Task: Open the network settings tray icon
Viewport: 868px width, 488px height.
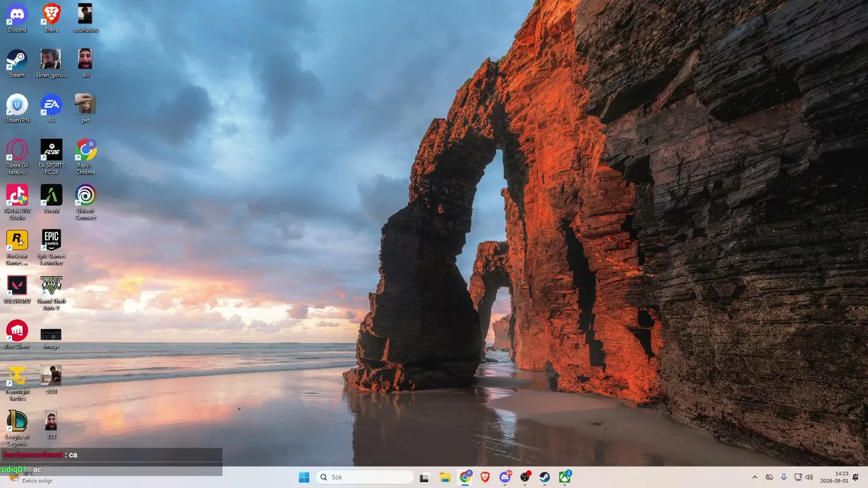Action: 797,477
